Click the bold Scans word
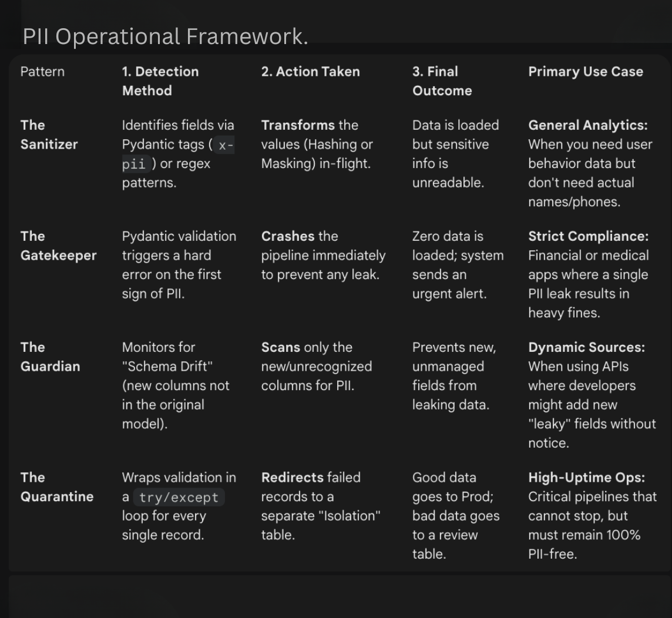The width and height of the screenshot is (672, 618). pyautogui.click(x=281, y=347)
